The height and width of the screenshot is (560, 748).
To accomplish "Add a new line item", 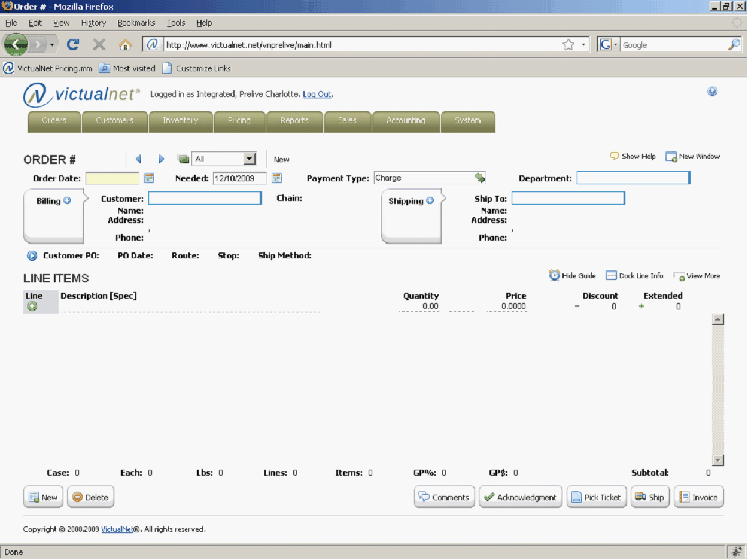I will [x=32, y=306].
